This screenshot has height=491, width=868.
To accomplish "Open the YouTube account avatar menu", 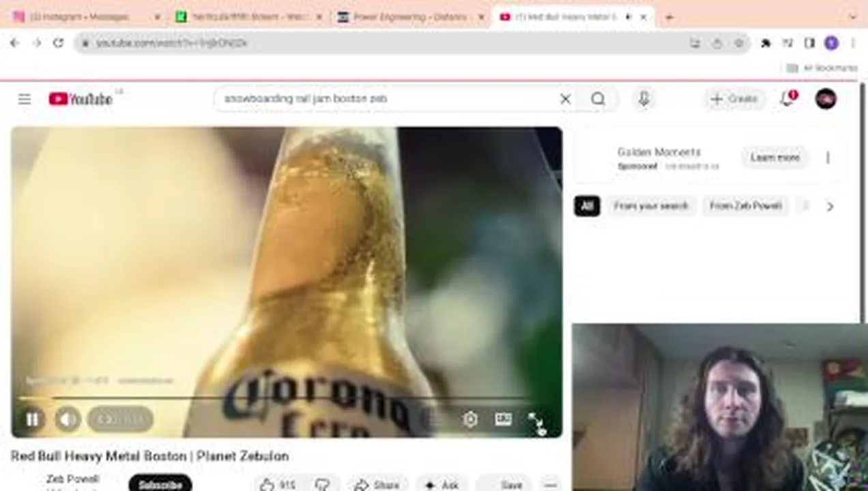I will (x=826, y=99).
